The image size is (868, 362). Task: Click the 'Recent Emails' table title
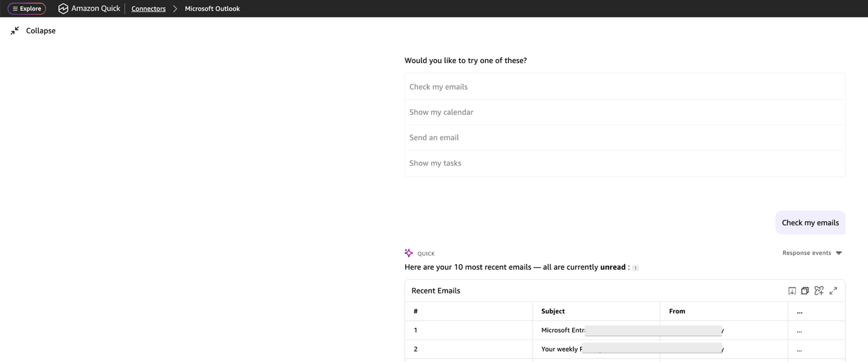tap(436, 290)
